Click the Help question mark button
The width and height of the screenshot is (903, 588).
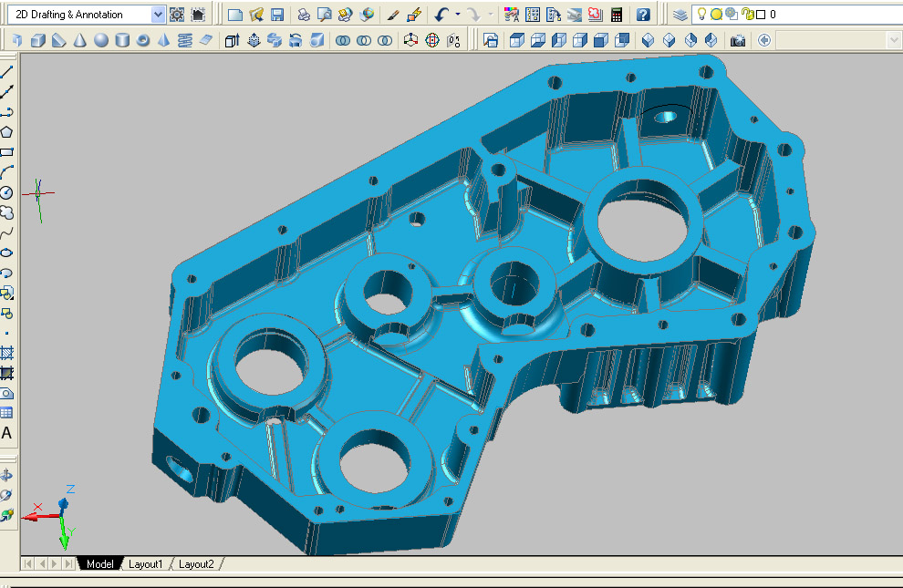pyautogui.click(x=643, y=15)
